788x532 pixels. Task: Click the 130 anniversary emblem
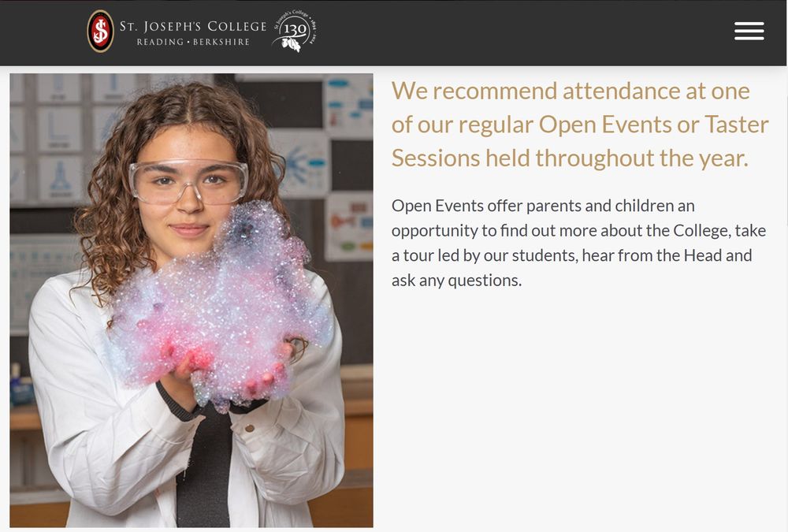pyautogui.click(x=295, y=31)
